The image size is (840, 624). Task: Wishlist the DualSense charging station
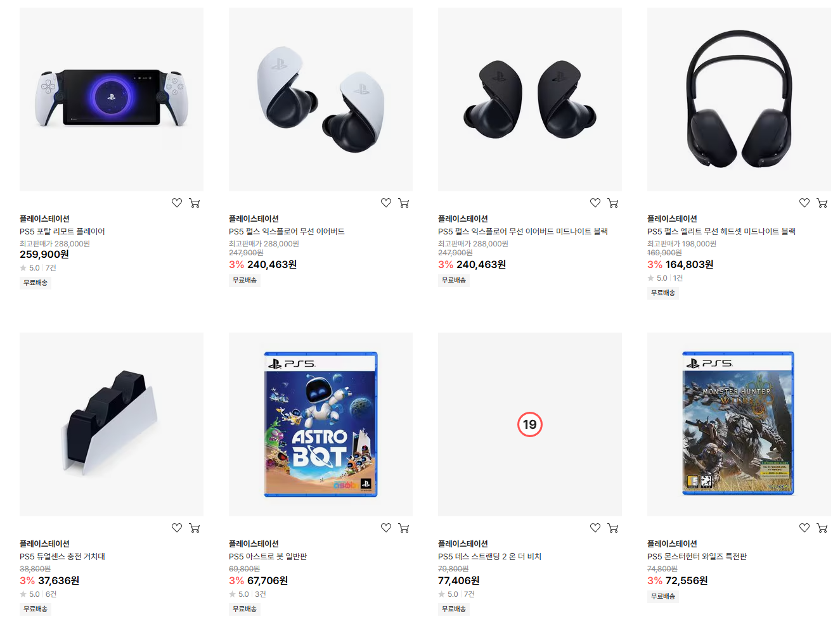pos(177,528)
